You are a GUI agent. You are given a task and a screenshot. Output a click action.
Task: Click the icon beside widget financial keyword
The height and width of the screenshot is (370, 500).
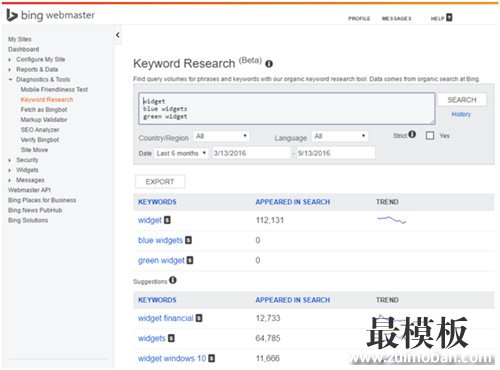pyautogui.click(x=199, y=318)
